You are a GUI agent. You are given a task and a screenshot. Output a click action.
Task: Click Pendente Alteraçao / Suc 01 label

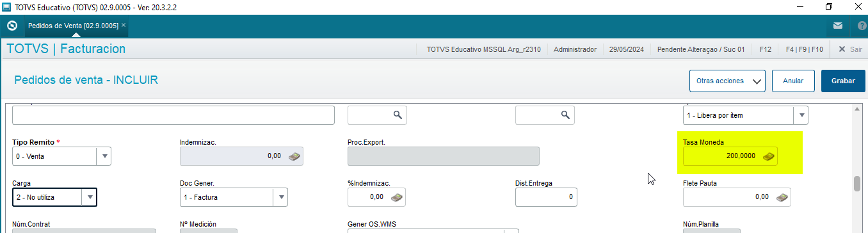701,49
